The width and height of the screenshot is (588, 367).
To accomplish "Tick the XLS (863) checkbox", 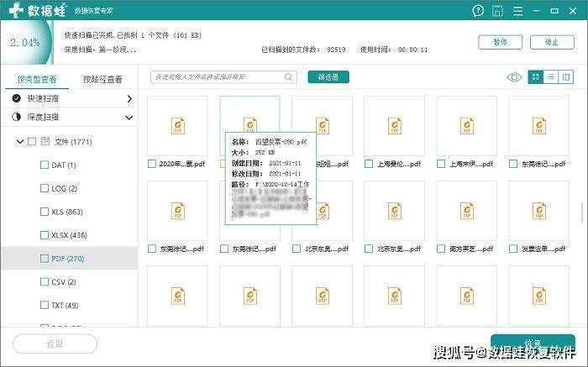I will [x=45, y=212].
